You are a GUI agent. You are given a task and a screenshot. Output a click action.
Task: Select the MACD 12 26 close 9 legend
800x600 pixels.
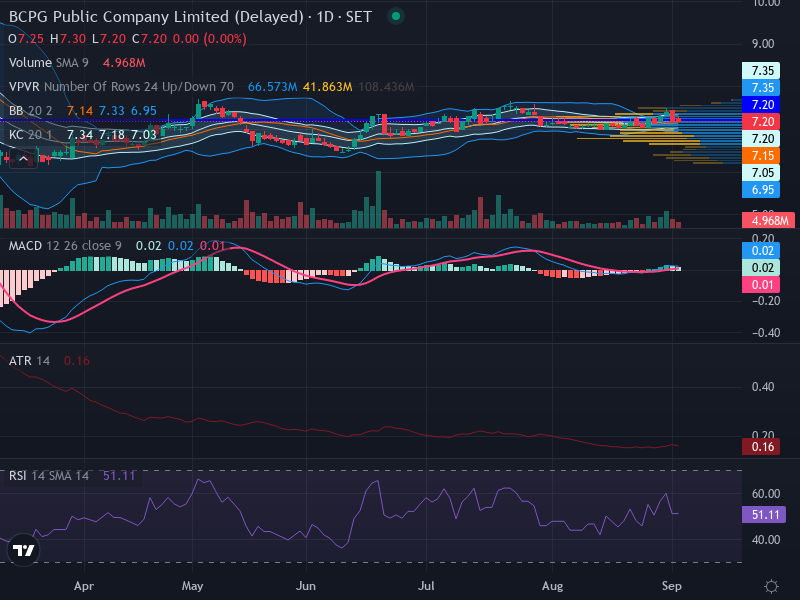(65, 246)
